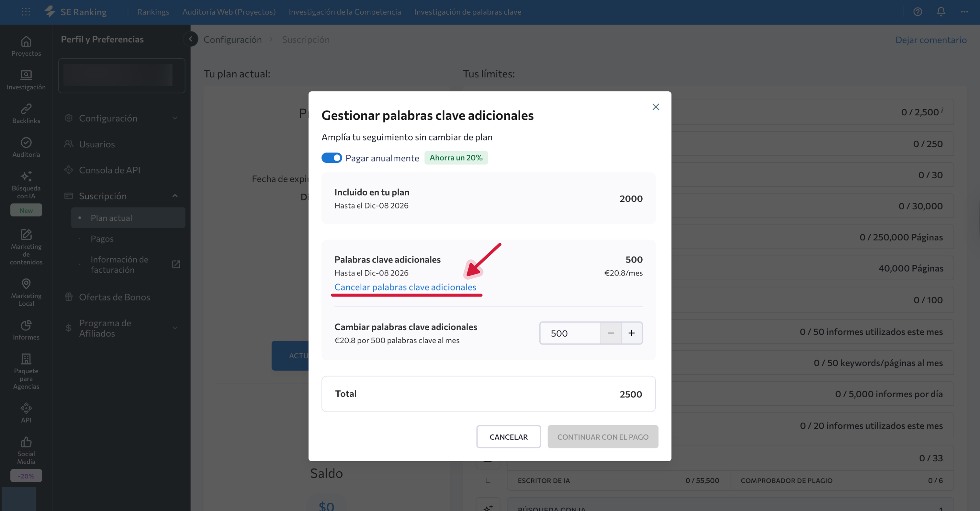This screenshot has width=980, height=511.
Task: Click the additional keywords quantity field
Action: tap(570, 333)
